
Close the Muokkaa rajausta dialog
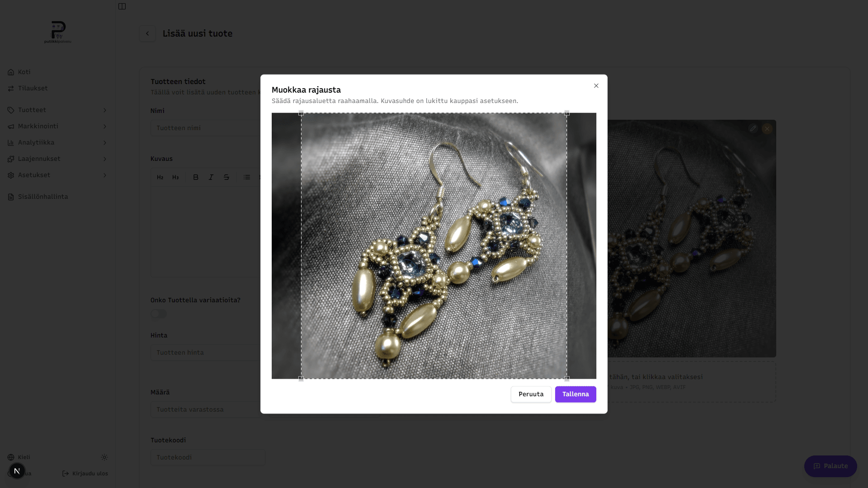pyautogui.click(x=596, y=86)
